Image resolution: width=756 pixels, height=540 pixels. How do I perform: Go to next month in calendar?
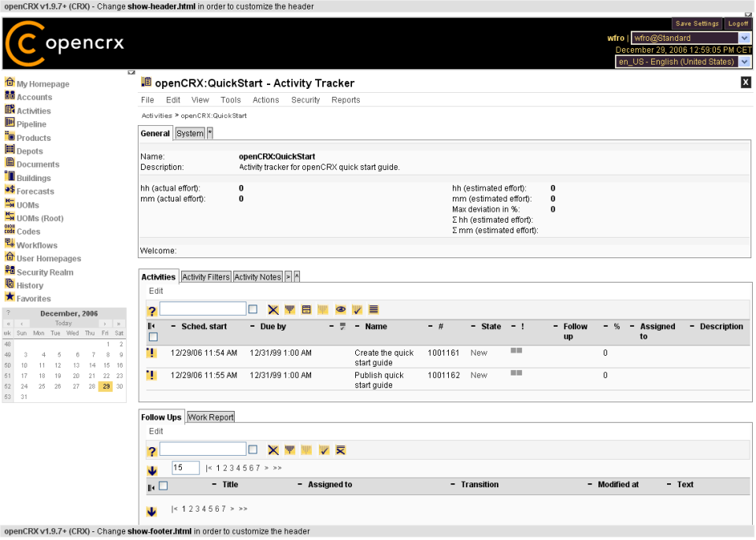coord(105,324)
